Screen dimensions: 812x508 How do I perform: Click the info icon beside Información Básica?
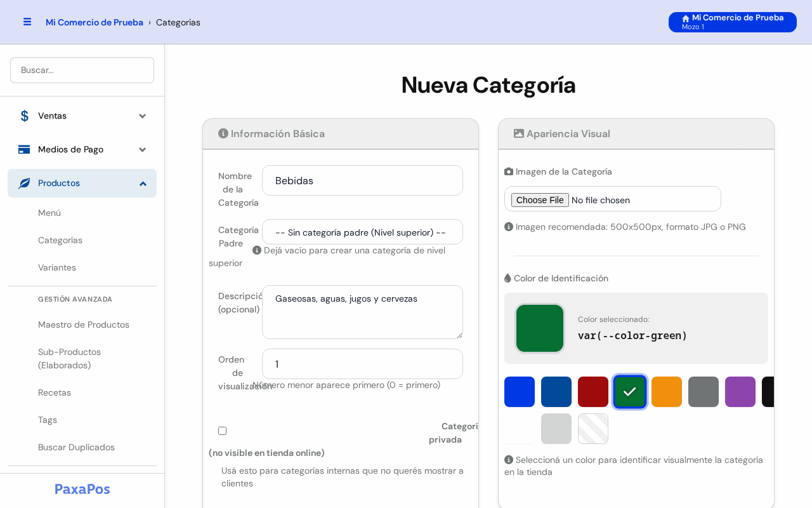223,133
